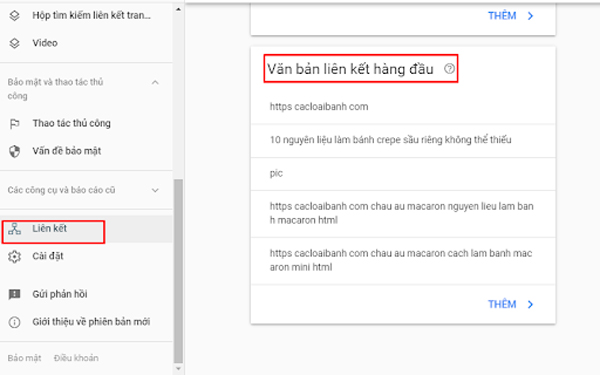Viewport: 600px width, 375px height.
Task: Select the 'cach lam banh macaron mini html' row
Action: pyautogui.click(x=403, y=261)
